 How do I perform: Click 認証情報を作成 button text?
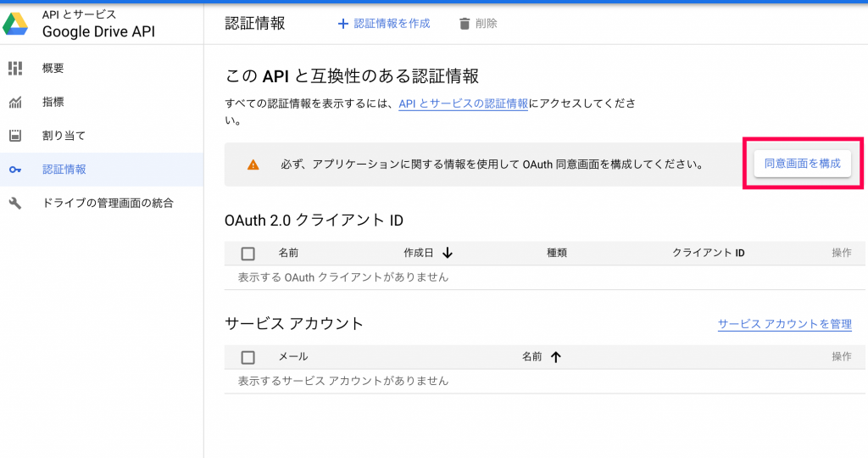(x=392, y=23)
